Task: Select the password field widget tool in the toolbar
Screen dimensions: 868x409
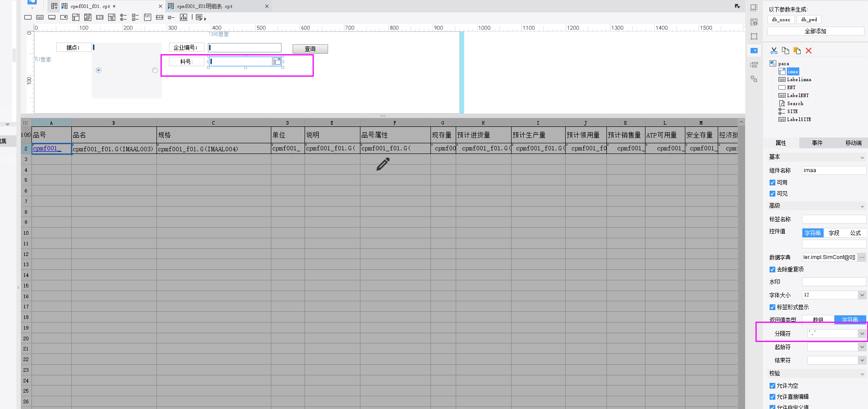Action: pos(160,17)
